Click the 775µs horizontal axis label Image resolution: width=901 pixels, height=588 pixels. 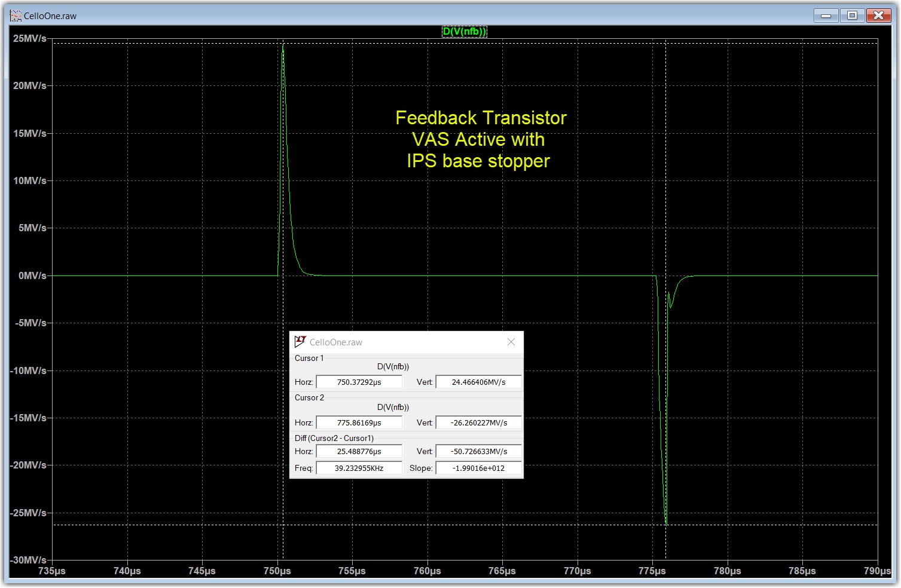point(652,571)
